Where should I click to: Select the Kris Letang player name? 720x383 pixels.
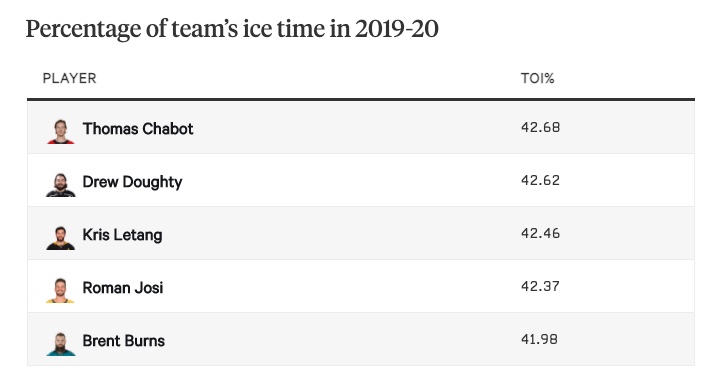tap(122, 235)
